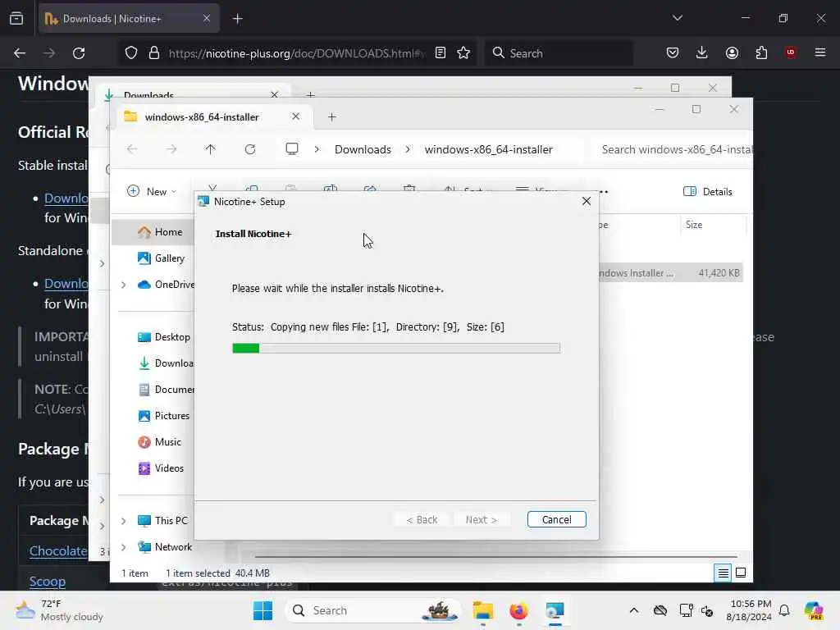
Task: Select the 41,420 KB installer file row
Action: [x=671, y=272]
